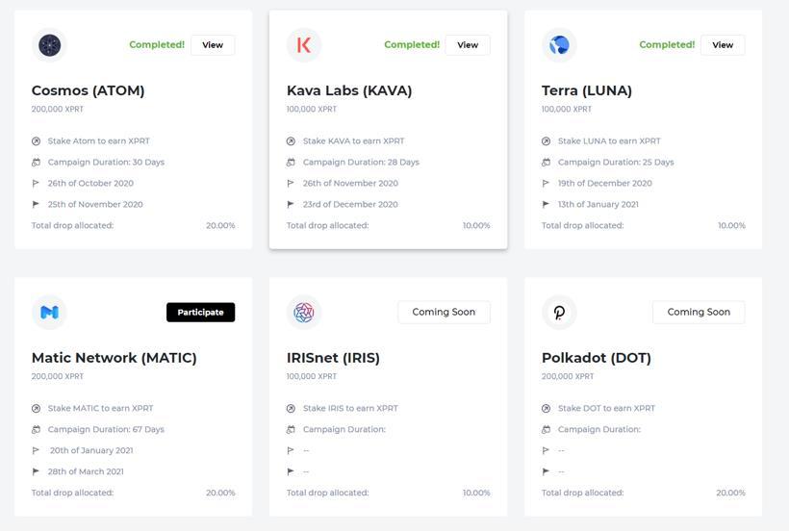
Task: Participate in the Matic Network campaign
Action: 200,312
